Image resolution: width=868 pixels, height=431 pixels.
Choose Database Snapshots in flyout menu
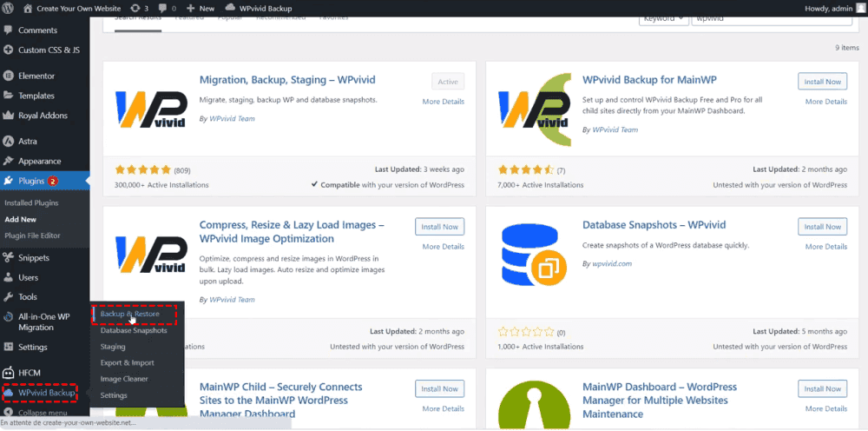click(134, 330)
